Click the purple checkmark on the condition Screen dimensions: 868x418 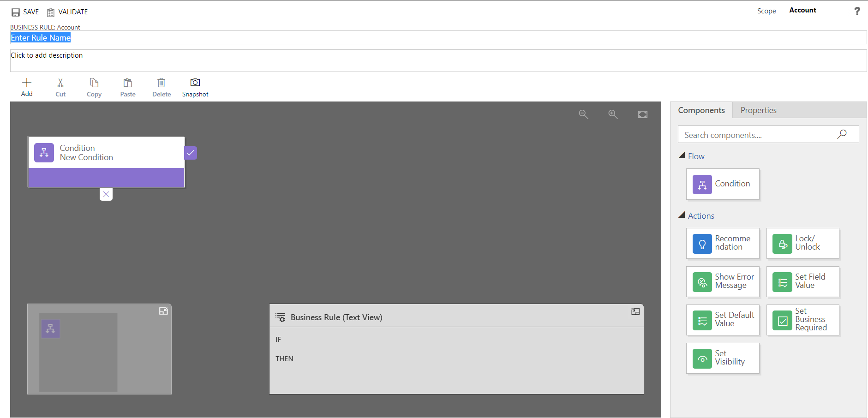[x=191, y=153]
